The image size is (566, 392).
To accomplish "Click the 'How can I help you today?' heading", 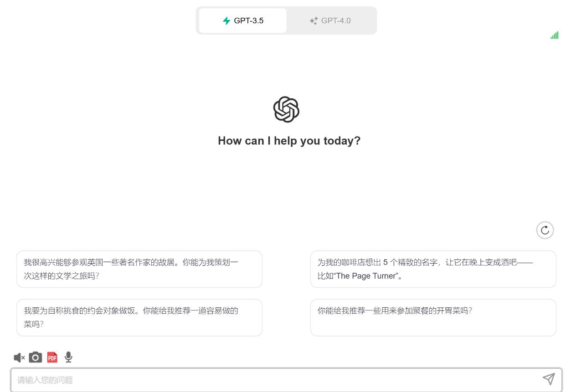I will (x=289, y=141).
